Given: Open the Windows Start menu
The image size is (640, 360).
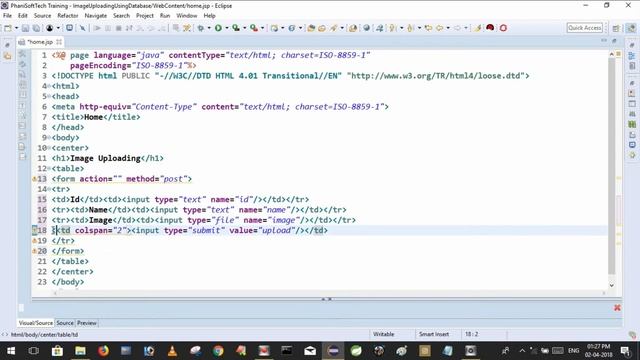Looking at the screenshot, I should pyautogui.click(x=11, y=351).
